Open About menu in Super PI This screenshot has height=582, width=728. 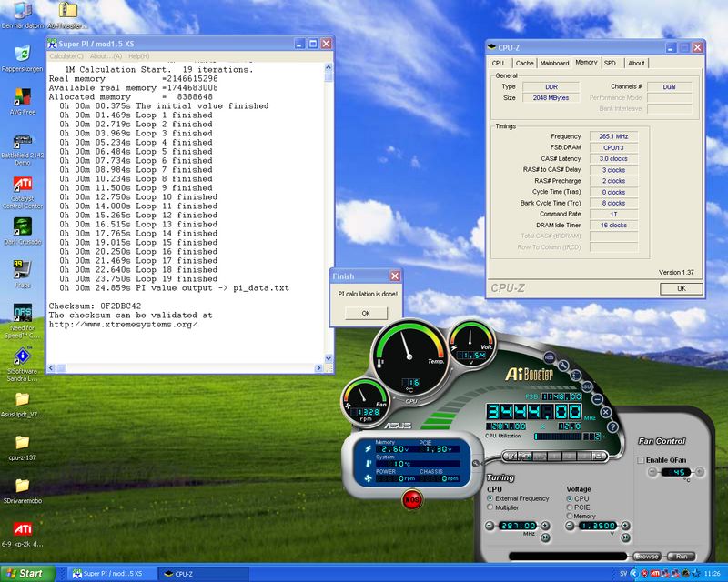click(x=106, y=56)
